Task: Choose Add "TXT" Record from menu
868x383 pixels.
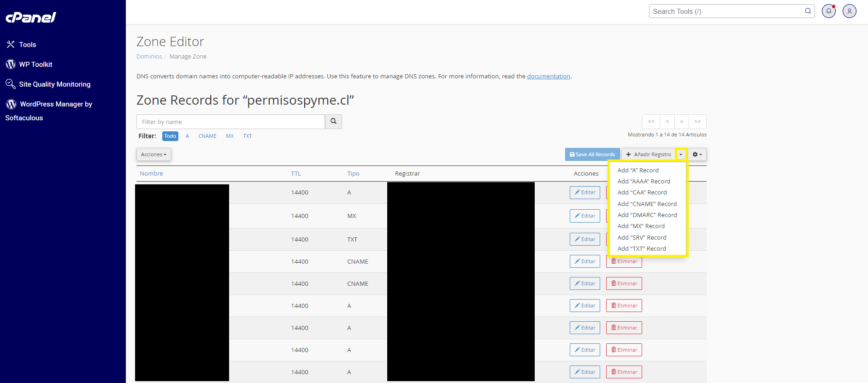Action: [x=641, y=248]
